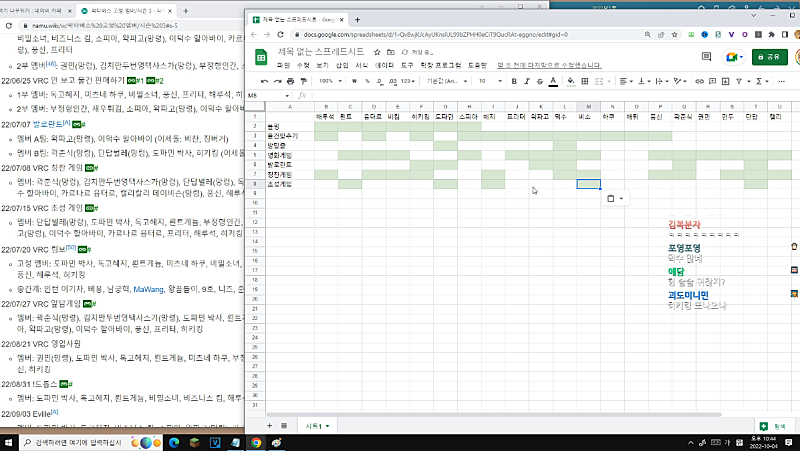Open the #1 video link for 22/06/25

coord(135,81)
